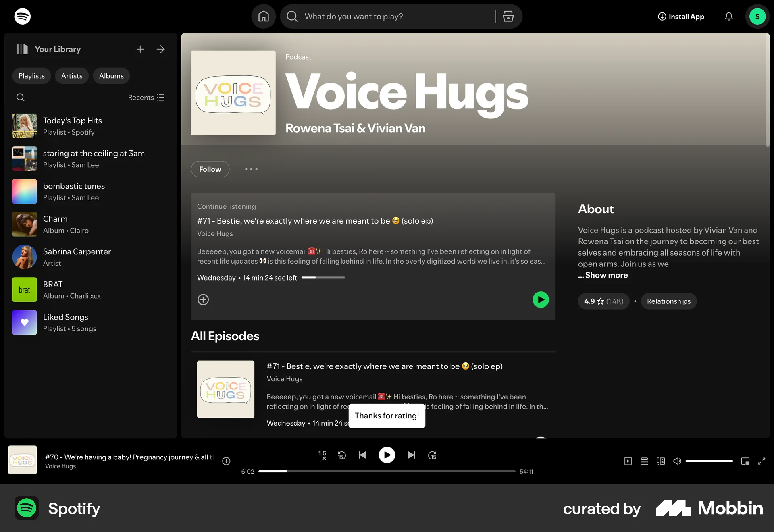Filter library by Playlists
The image size is (774, 532).
click(31, 75)
